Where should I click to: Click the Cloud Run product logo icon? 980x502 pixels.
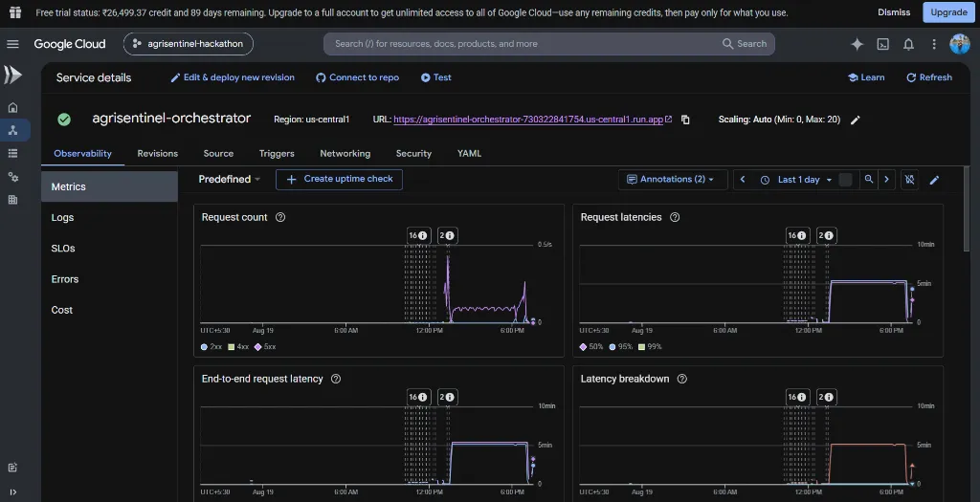tap(12, 75)
